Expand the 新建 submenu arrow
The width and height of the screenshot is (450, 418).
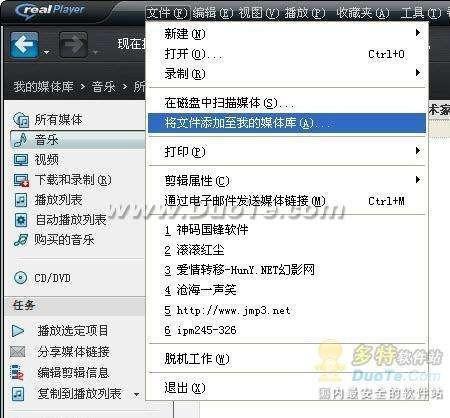pyautogui.click(x=418, y=33)
